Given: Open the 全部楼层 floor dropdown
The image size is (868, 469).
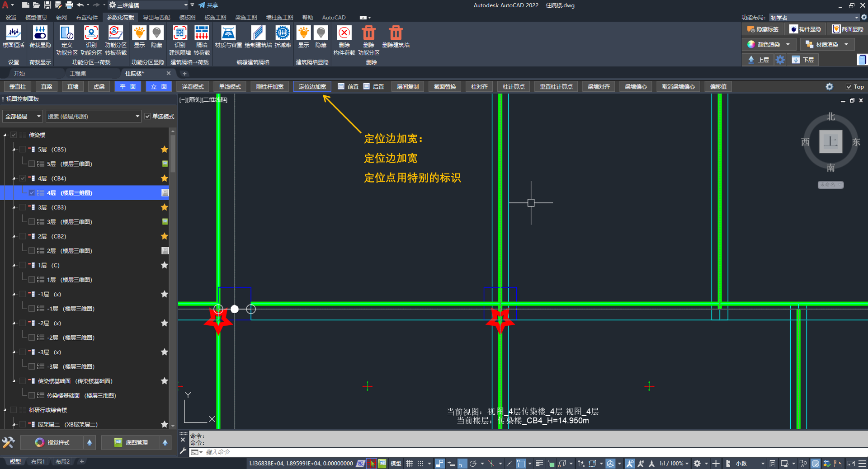Looking at the screenshot, I should pyautogui.click(x=23, y=117).
